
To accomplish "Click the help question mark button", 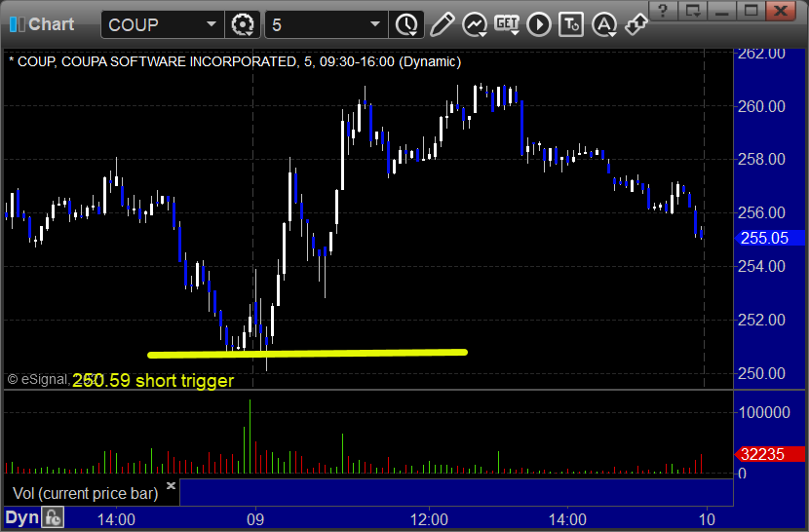I will (664, 11).
